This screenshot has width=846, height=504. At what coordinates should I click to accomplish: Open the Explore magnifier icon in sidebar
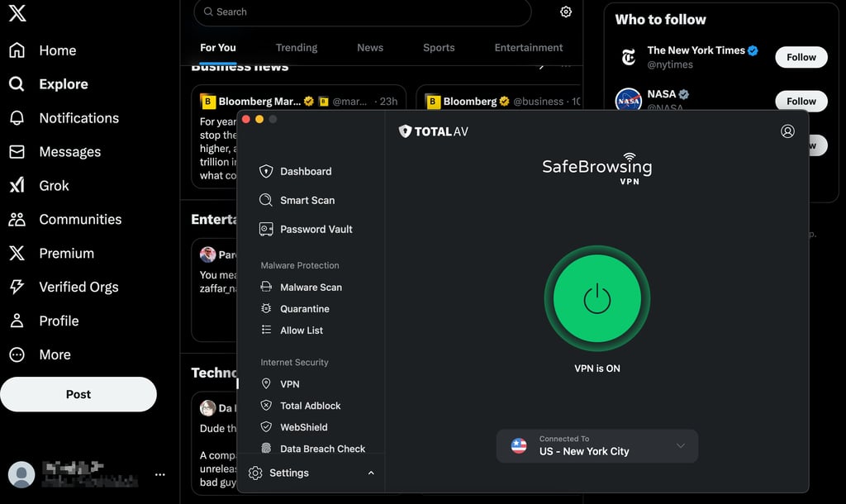click(17, 83)
